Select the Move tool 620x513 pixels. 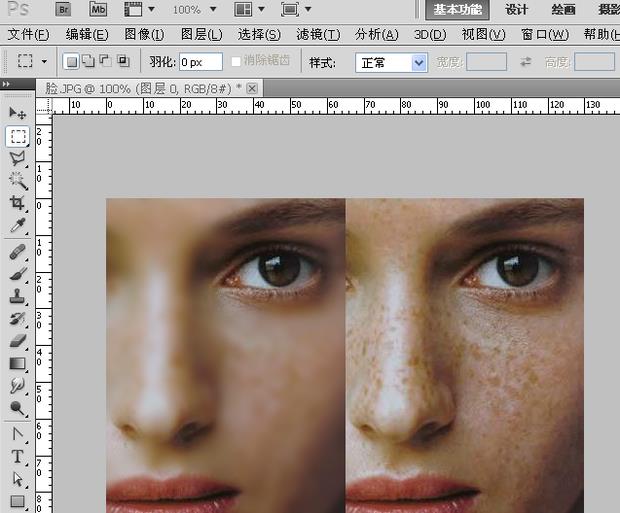(x=18, y=112)
